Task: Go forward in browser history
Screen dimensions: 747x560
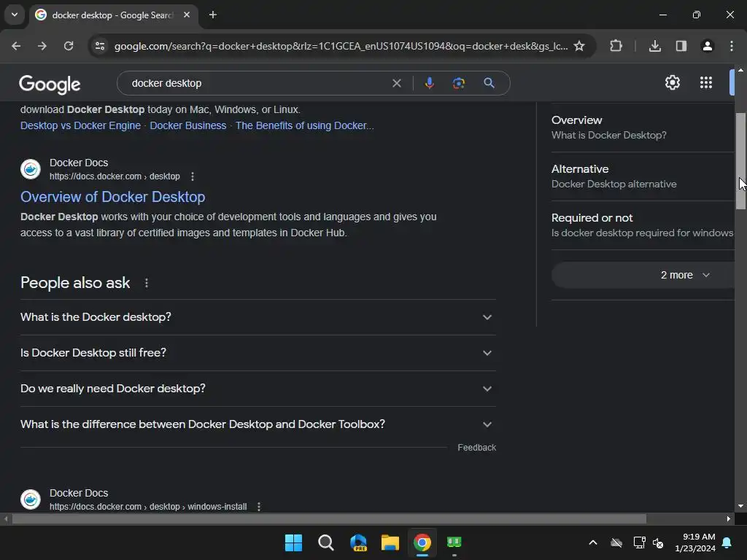Action: 42,46
